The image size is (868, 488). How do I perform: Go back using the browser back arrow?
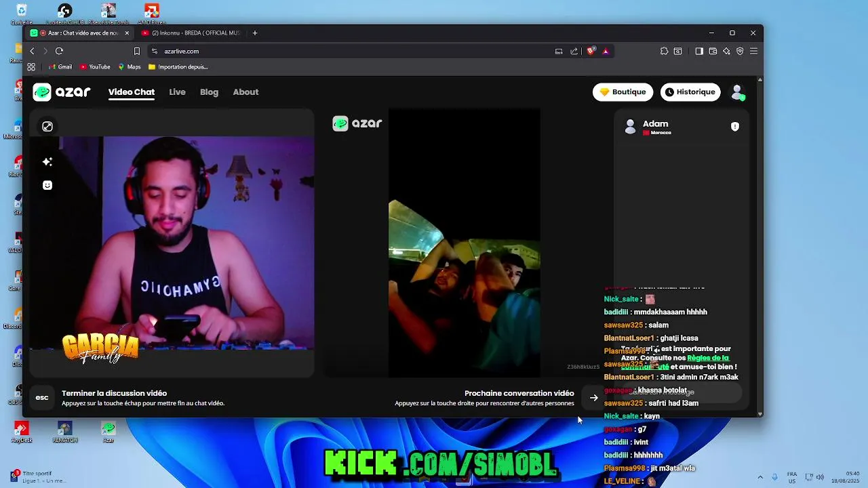coord(32,51)
